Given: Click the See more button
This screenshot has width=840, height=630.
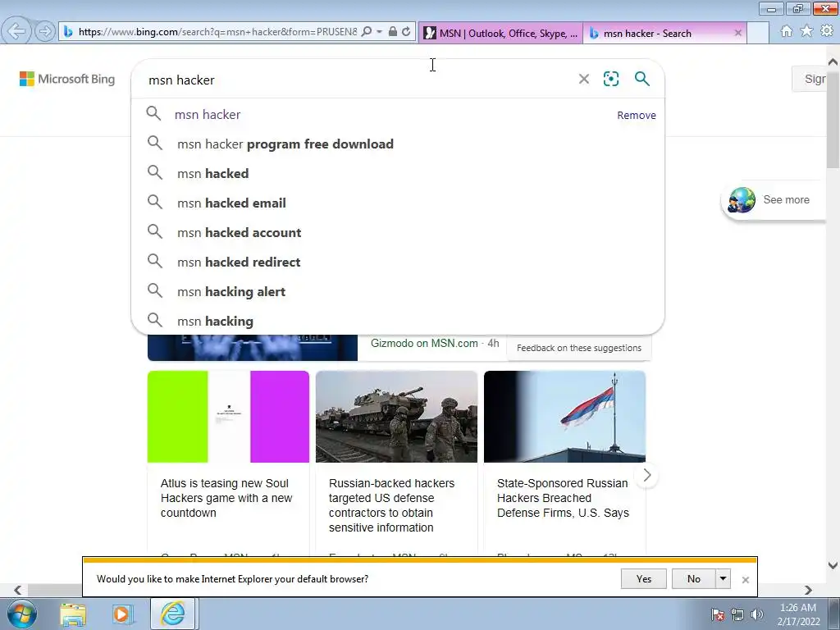Looking at the screenshot, I should tap(774, 200).
